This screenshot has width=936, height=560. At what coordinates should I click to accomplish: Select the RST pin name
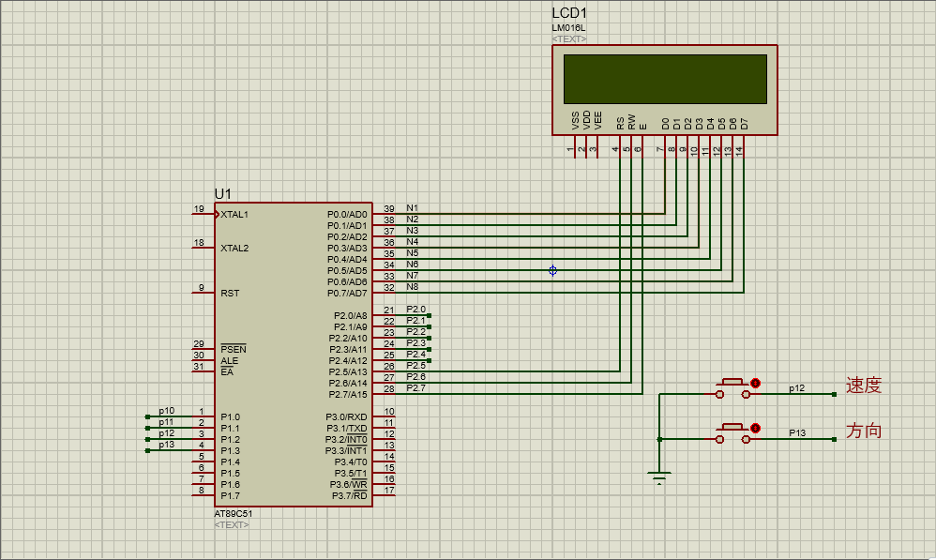(x=230, y=294)
